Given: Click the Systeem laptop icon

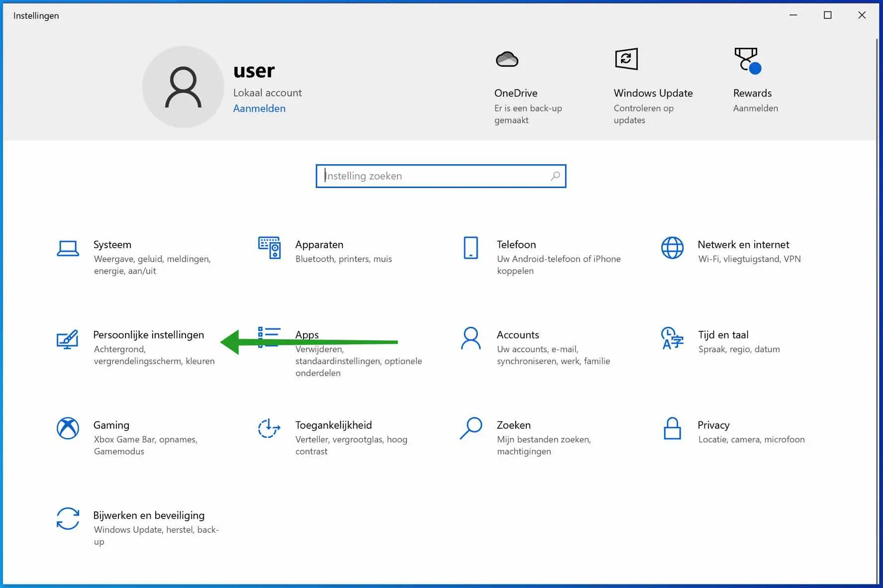Looking at the screenshot, I should coord(68,248).
